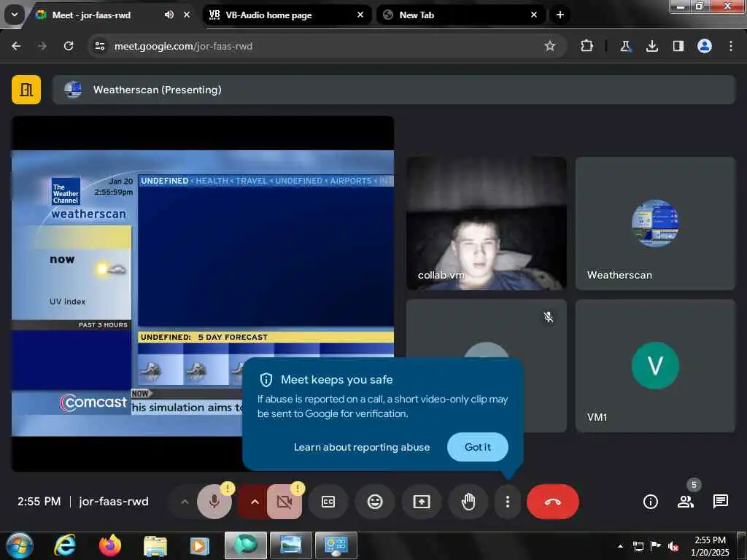Mute audio on the Meet tab speaker icon
The height and width of the screenshot is (560, 747).
coord(169,15)
